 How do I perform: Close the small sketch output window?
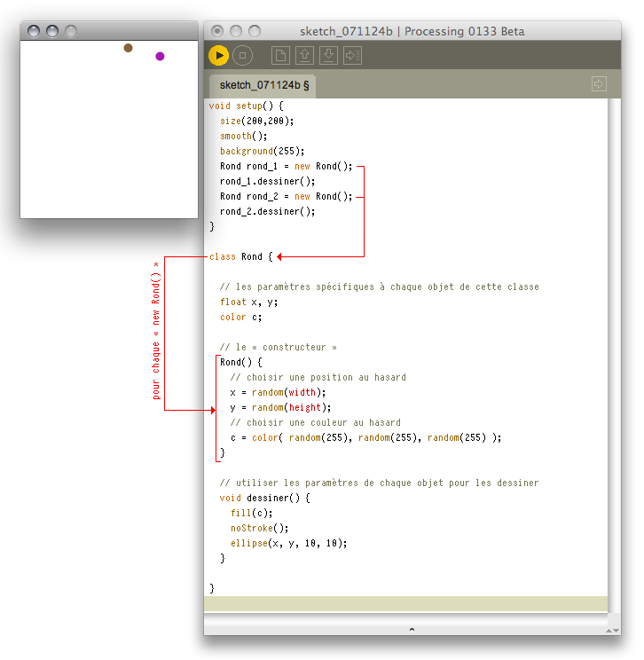click(34, 31)
